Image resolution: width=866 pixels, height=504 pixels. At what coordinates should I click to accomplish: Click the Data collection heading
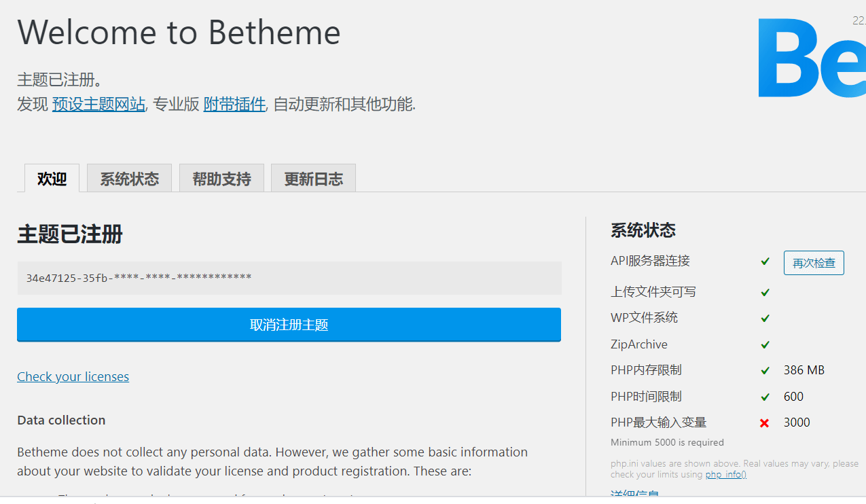pyautogui.click(x=61, y=420)
